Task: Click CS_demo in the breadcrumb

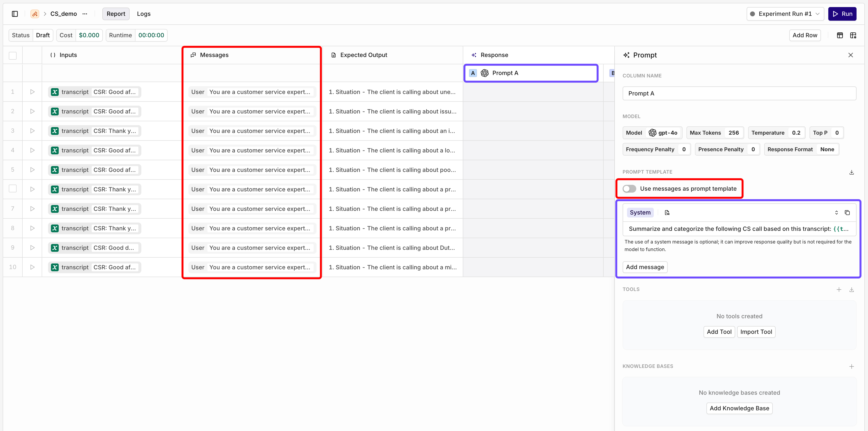Action: 64,14
